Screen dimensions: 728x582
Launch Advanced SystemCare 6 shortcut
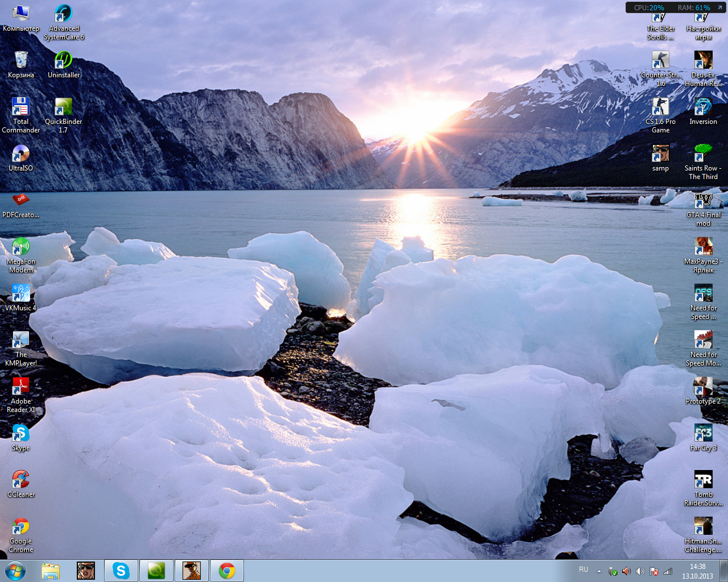click(64, 23)
